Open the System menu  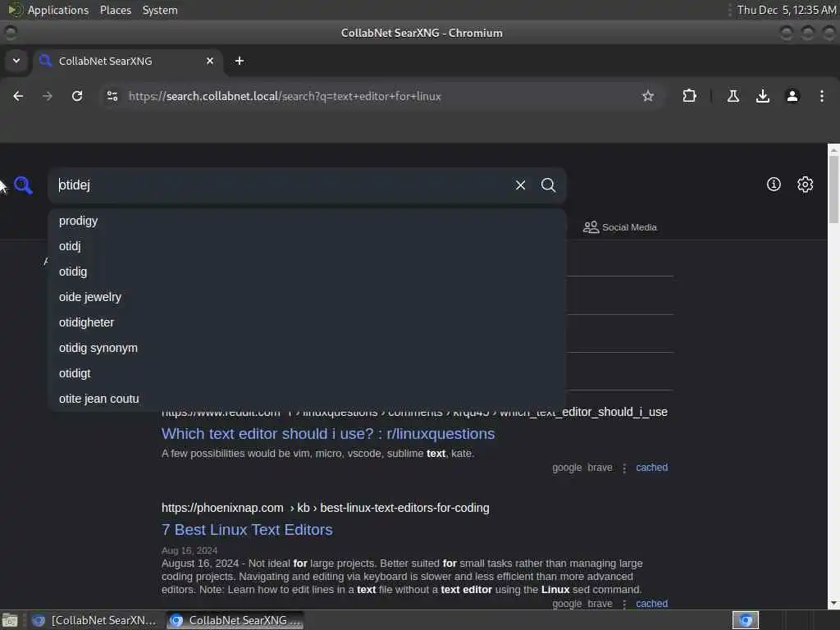point(160,10)
